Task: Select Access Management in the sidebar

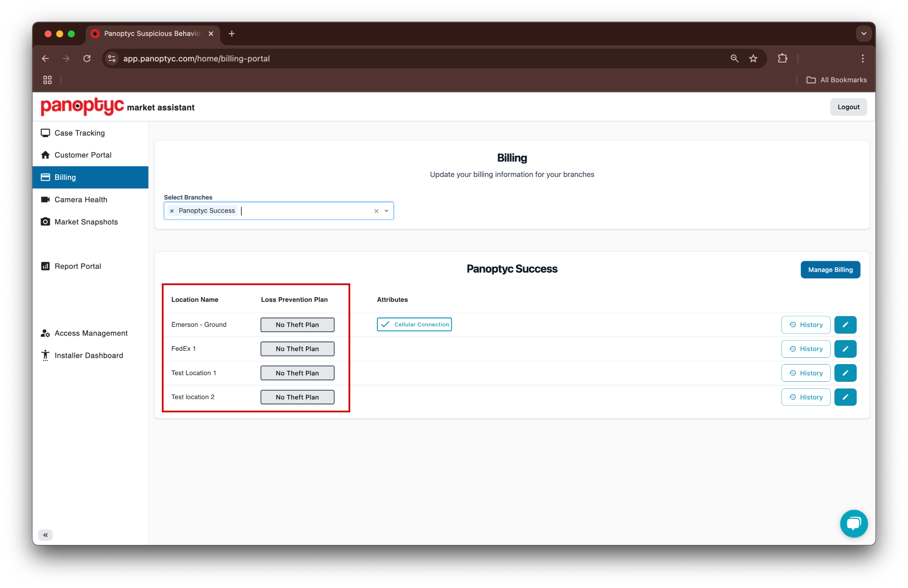Action: click(x=90, y=333)
